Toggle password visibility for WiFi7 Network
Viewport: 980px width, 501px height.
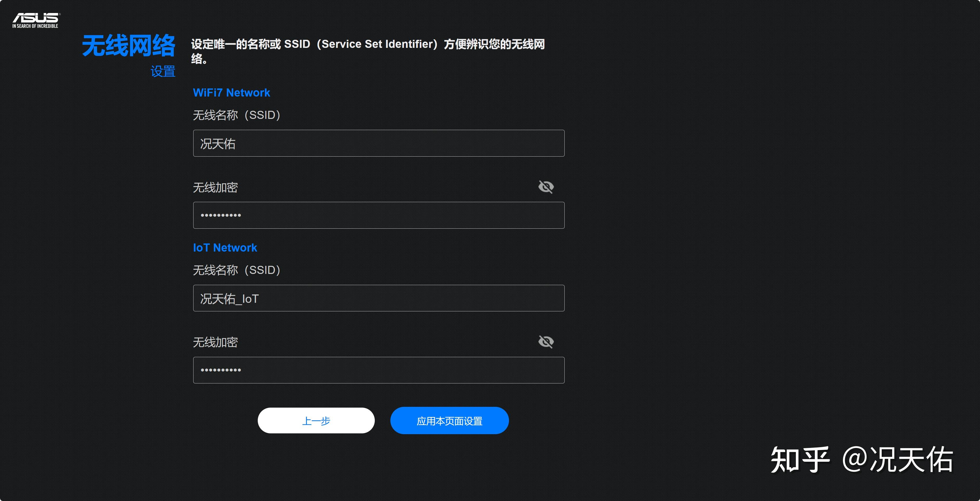tap(546, 187)
